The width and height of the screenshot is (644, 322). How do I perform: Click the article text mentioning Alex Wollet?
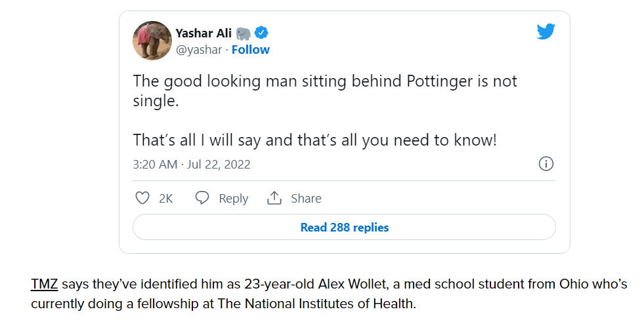coord(329,294)
